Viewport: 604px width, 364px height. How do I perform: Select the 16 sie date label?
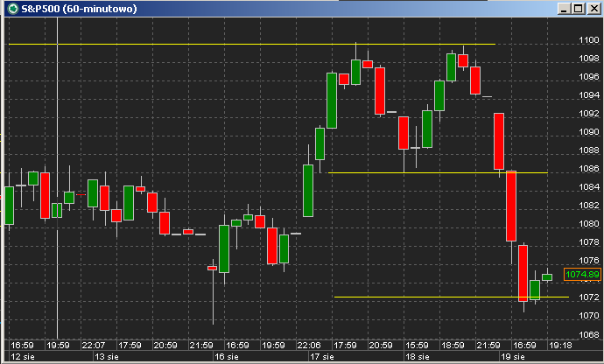(227, 357)
